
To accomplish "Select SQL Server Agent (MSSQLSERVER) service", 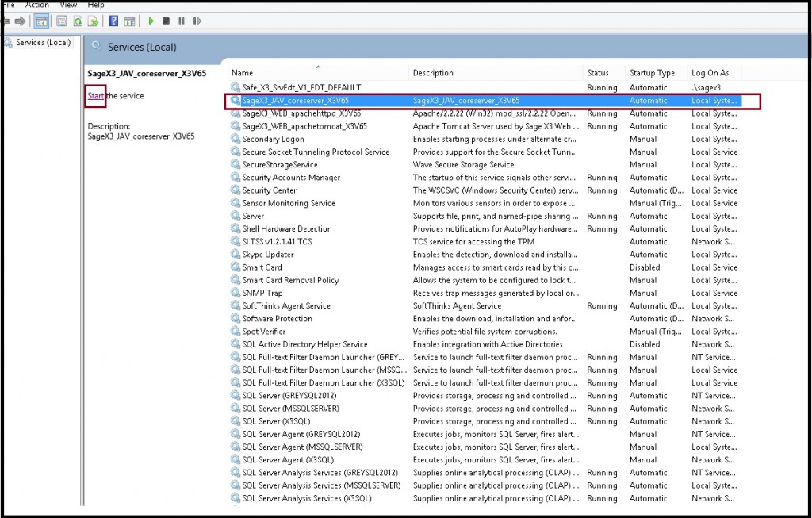I will tap(302, 447).
